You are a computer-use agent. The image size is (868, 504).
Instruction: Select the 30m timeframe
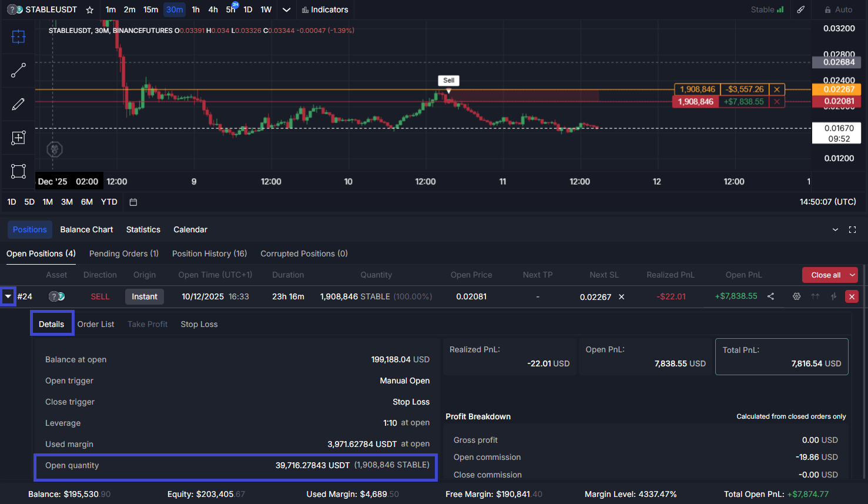point(175,10)
